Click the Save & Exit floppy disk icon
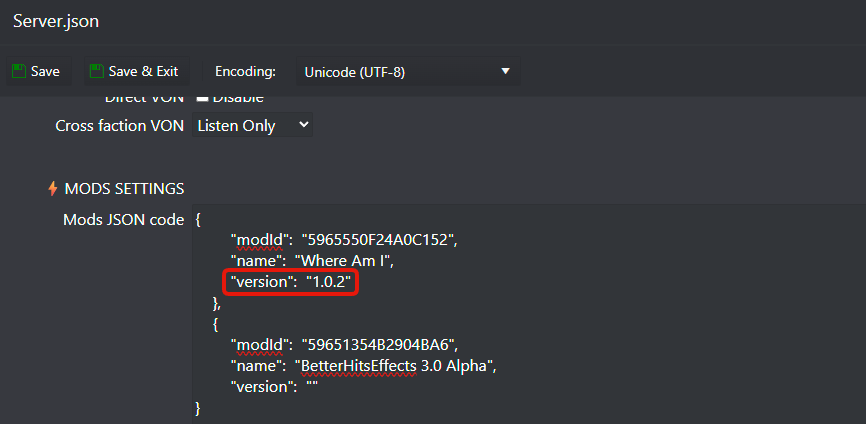Viewport: 866px width, 424px height. coord(96,71)
